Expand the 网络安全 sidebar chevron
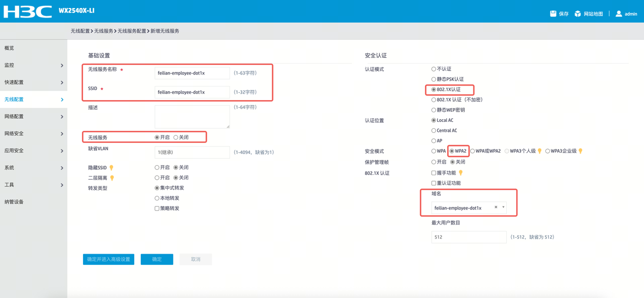The width and height of the screenshot is (644, 298). pyautogui.click(x=62, y=134)
